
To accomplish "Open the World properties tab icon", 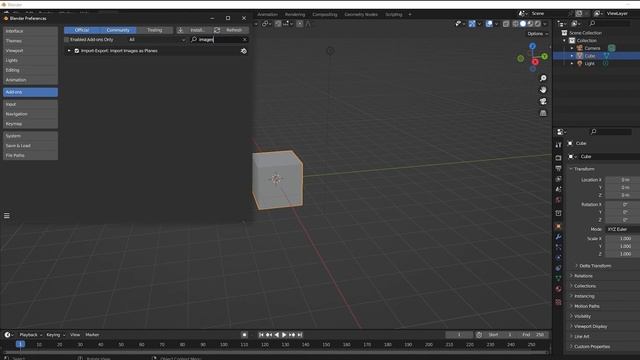I will [558, 200].
